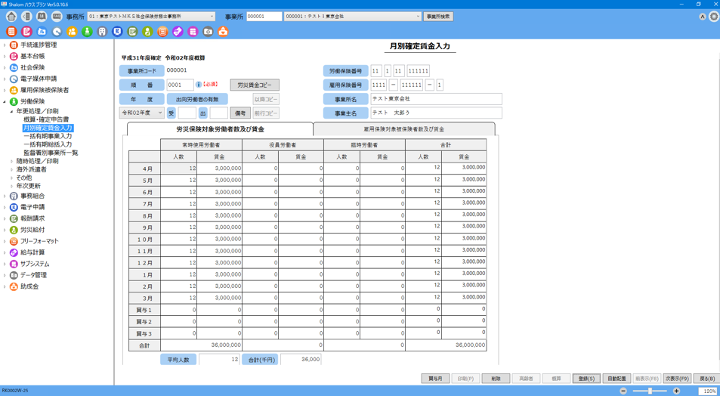Open the 事業所 company selection dropdown
Image resolution: width=720 pixels, height=396 pixels.
coord(352,16)
